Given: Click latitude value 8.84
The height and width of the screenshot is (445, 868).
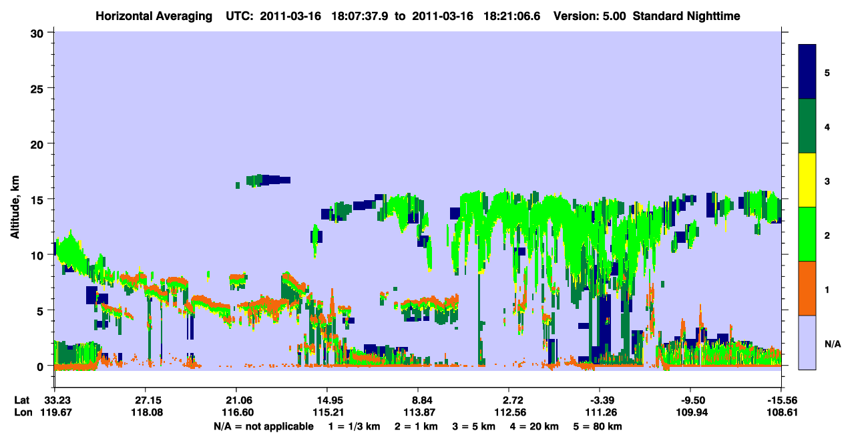Looking at the screenshot, I should coord(421,400).
